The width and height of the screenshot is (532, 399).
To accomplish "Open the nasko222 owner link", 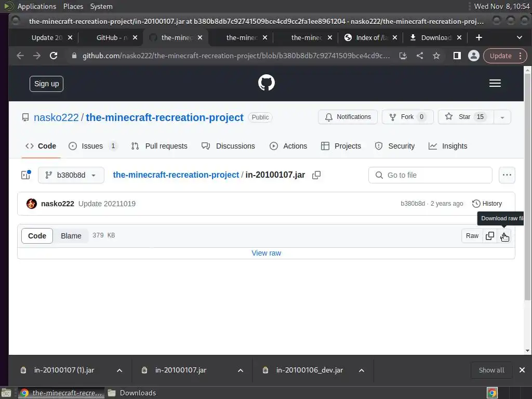I will pos(56,117).
